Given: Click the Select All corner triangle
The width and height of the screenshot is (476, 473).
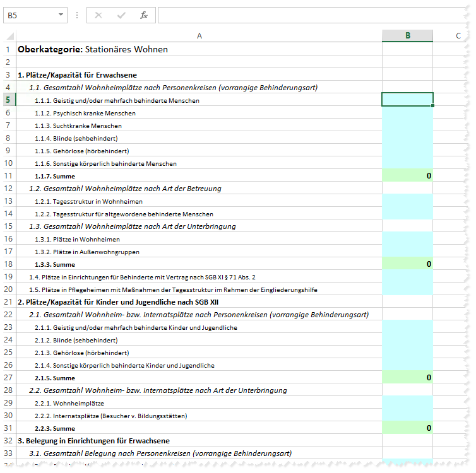Looking at the screenshot, I should (x=9, y=36).
